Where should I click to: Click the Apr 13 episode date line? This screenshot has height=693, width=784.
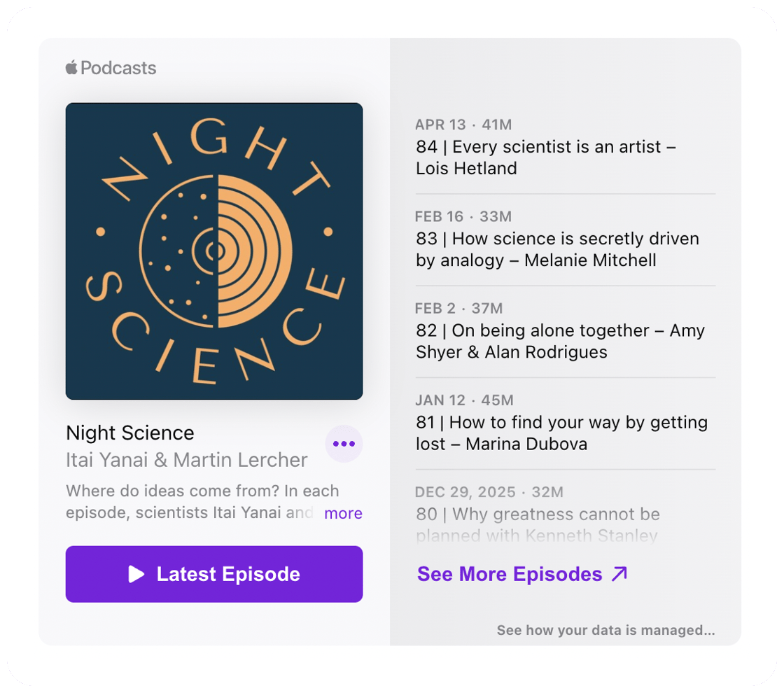point(463,125)
